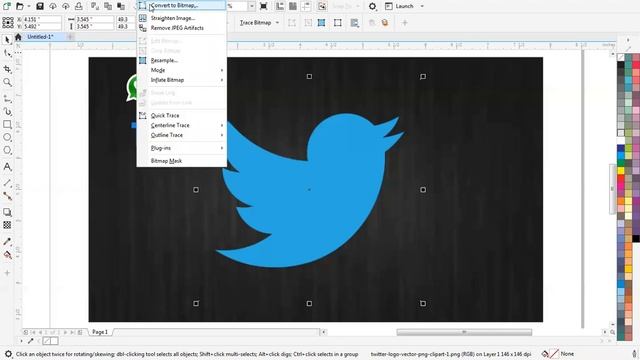Click the horizontal scrollbar thumb

[464, 332]
